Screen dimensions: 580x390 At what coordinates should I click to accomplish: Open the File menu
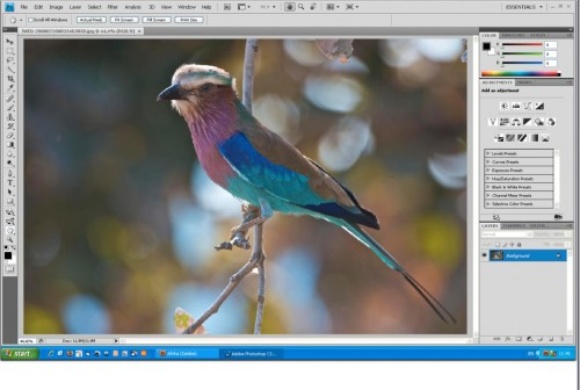[24, 7]
